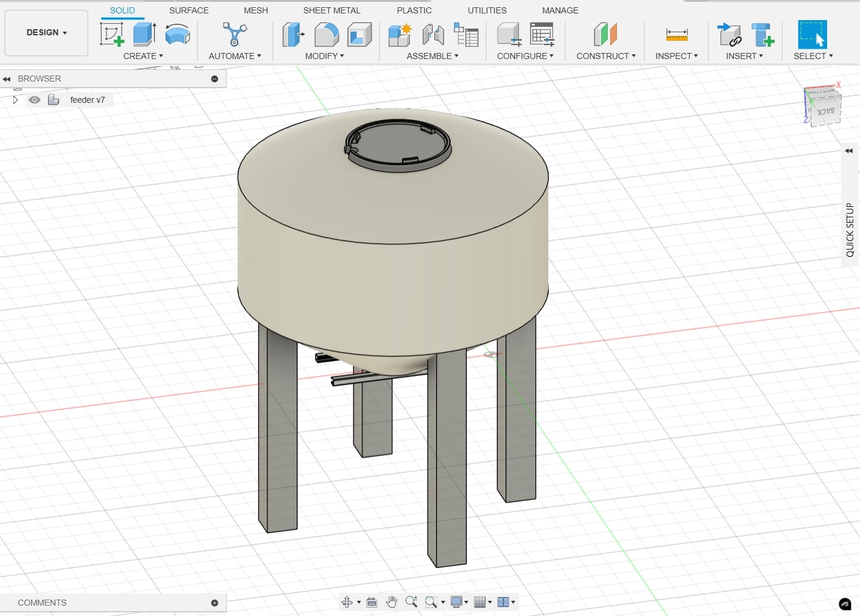
Task: Choose the Extrude tool
Action: [144, 35]
